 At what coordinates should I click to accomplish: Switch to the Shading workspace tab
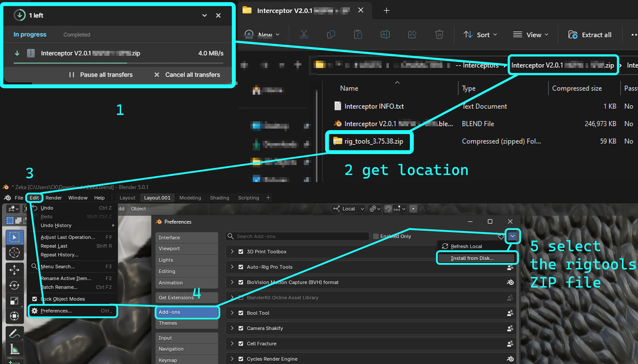click(x=219, y=198)
